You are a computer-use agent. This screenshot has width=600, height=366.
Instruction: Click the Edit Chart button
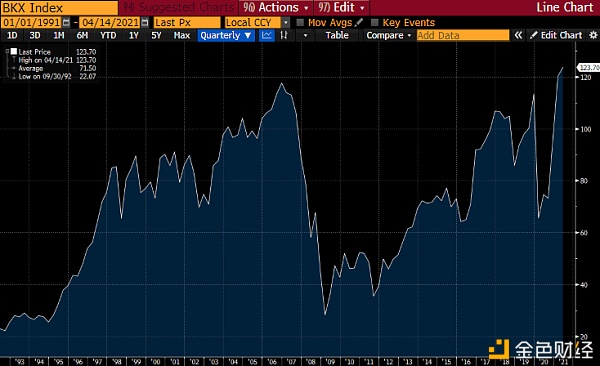click(x=556, y=36)
